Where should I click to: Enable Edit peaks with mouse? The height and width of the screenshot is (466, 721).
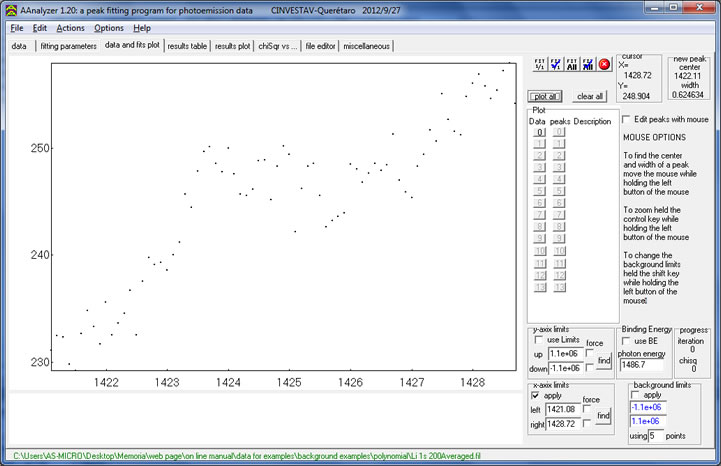[x=627, y=119]
